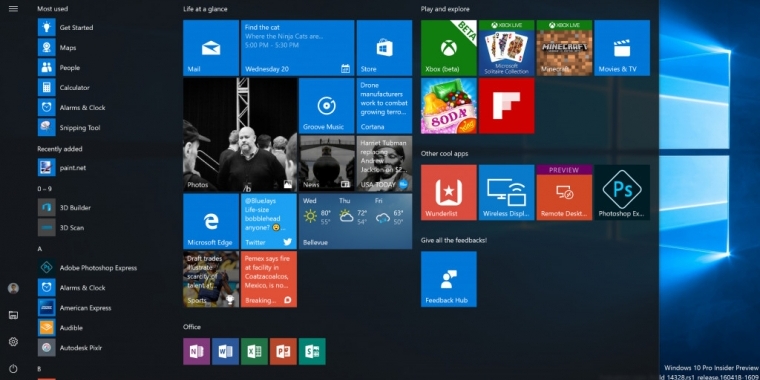Open Excel tile in Office group
760x380 pixels.
254,351
